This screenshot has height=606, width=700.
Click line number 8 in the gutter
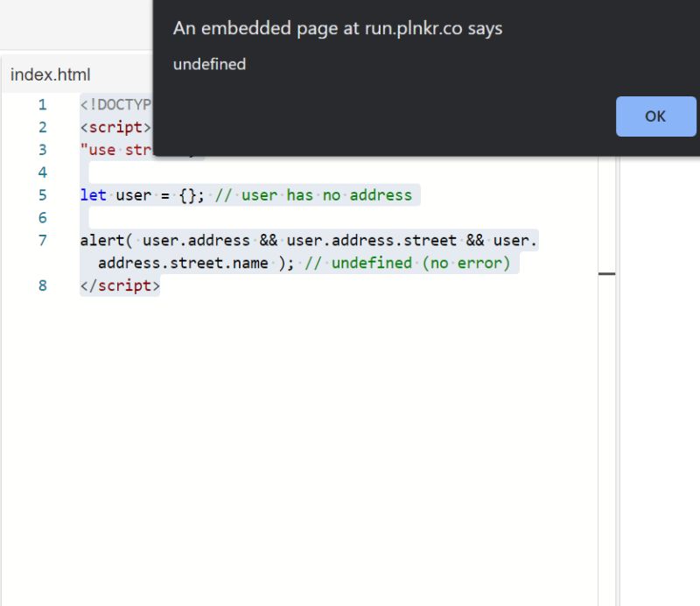click(42, 285)
